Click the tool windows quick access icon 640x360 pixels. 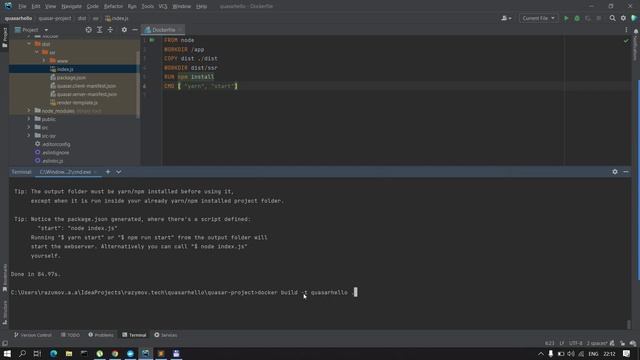click(x=5, y=343)
